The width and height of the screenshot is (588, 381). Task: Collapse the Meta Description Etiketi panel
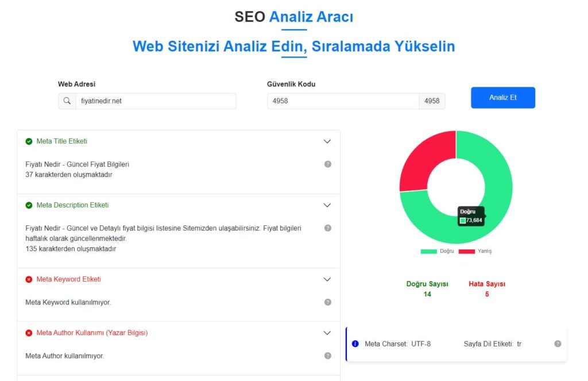327,205
